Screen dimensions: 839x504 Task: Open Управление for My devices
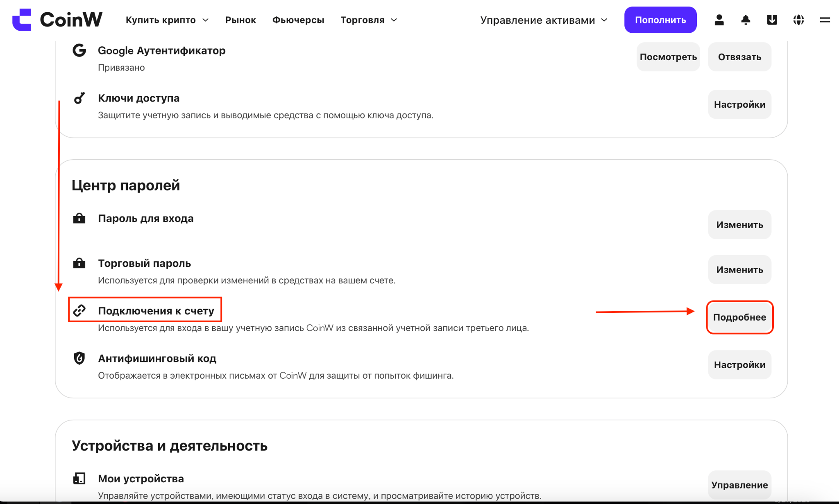pyautogui.click(x=739, y=485)
